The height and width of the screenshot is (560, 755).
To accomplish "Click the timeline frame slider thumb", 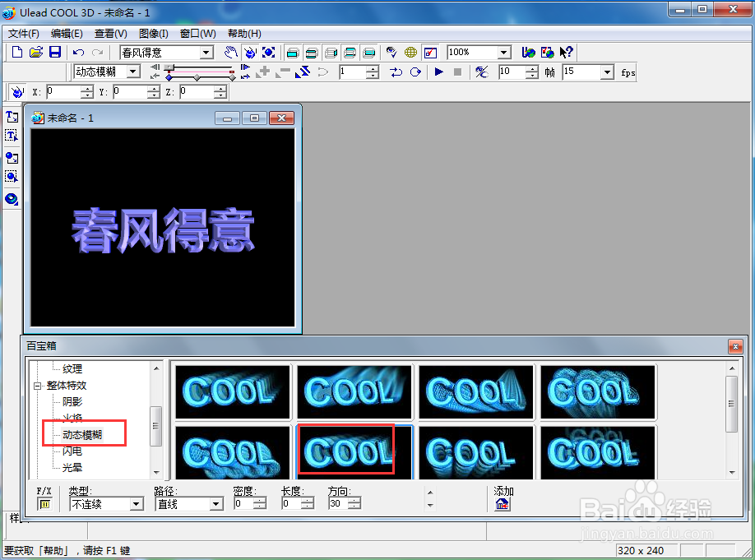I will 169,67.
